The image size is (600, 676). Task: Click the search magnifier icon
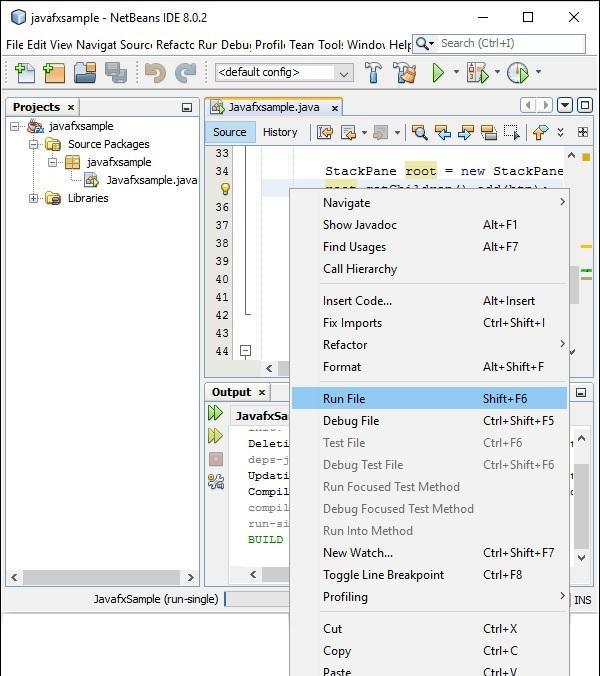point(423,44)
